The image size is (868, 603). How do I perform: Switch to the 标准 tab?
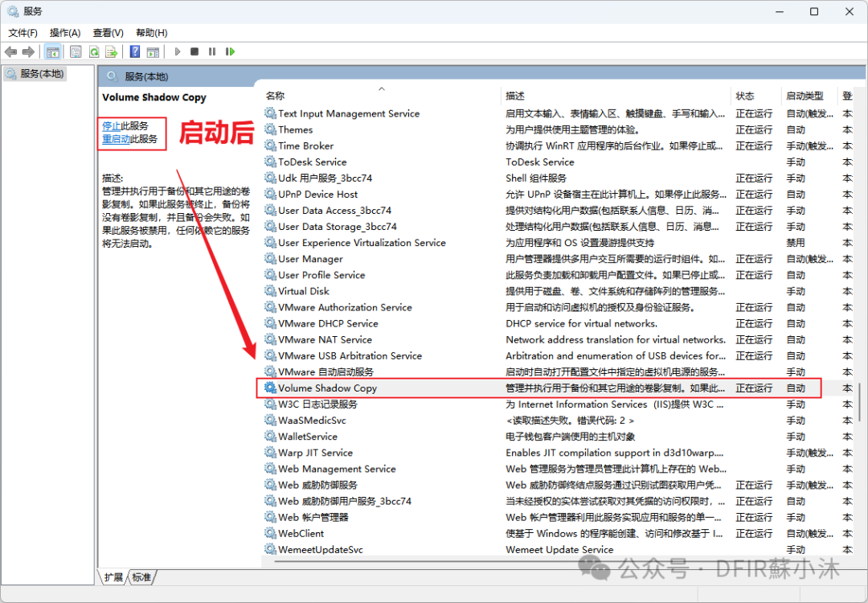click(x=141, y=577)
